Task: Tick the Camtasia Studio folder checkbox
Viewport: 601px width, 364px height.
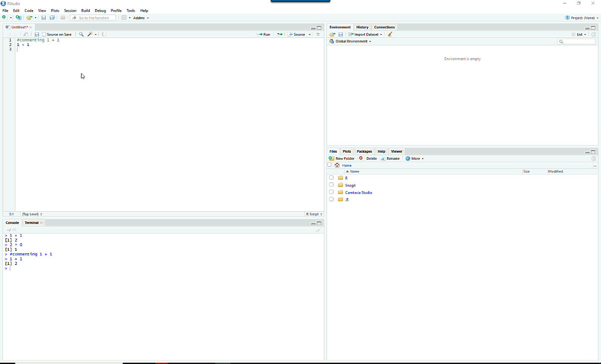Action: click(331, 192)
